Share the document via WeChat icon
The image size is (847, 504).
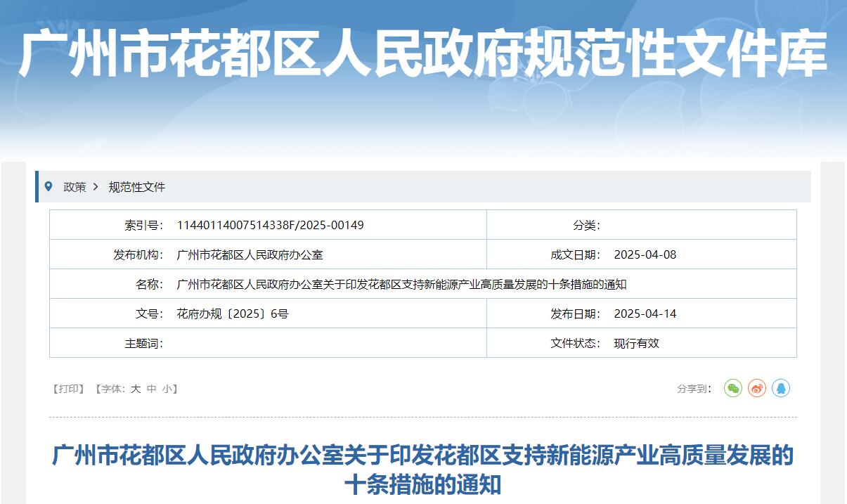pyautogui.click(x=733, y=388)
